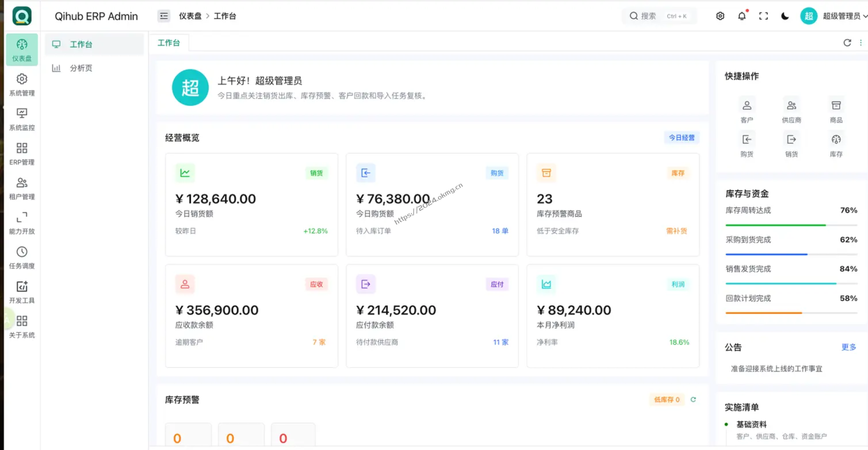Click the 今日经营 tag button

pyautogui.click(x=681, y=138)
